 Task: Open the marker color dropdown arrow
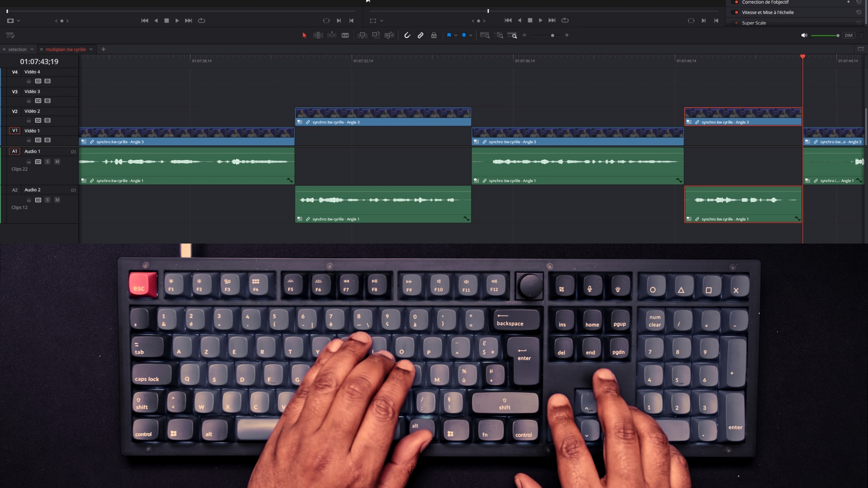471,35
